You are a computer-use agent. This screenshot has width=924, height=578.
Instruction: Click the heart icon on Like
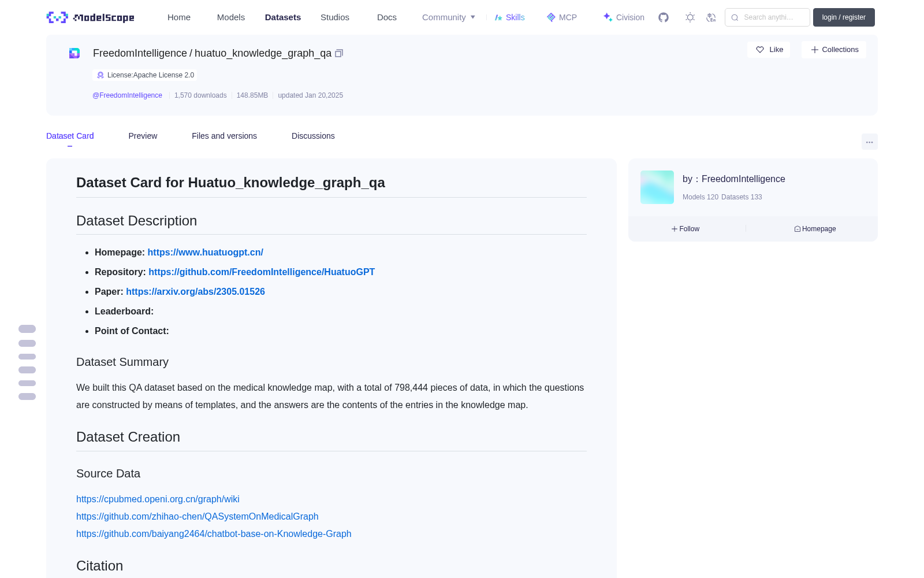tap(760, 50)
